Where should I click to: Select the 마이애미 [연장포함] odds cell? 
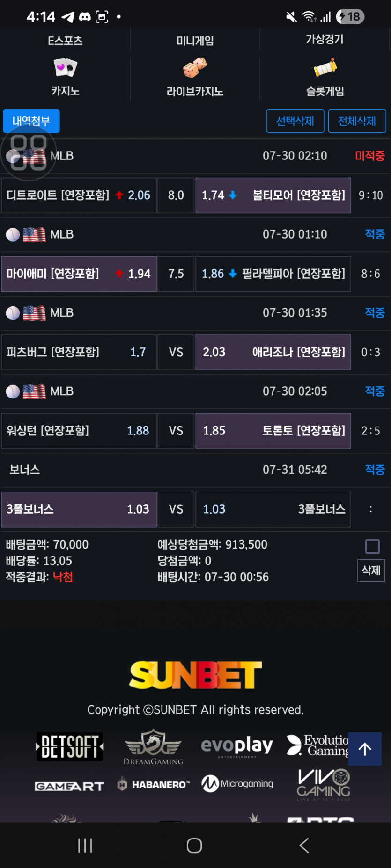pos(79,274)
